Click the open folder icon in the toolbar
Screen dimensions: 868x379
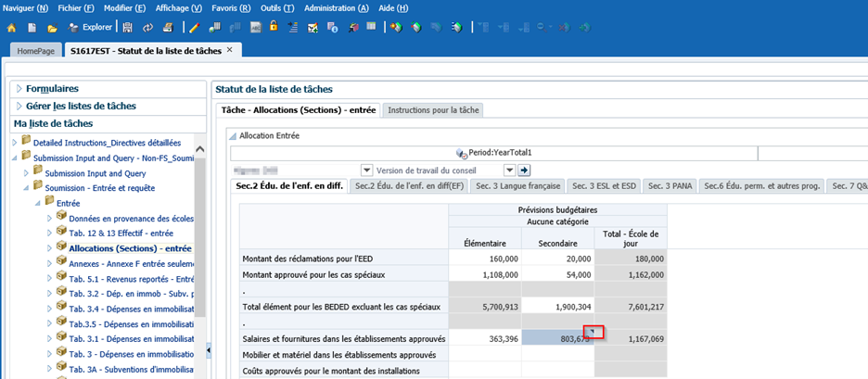[53, 28]
